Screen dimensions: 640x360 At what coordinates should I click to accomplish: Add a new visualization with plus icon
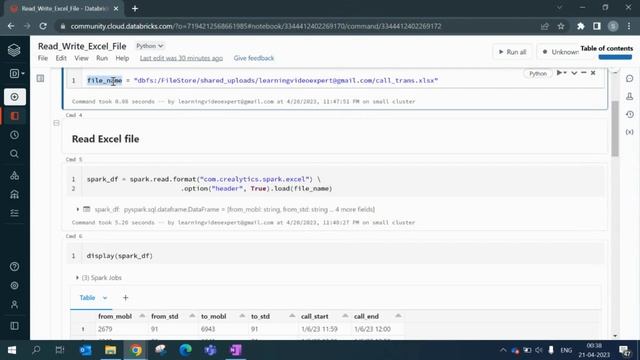[x=125, y=298]
